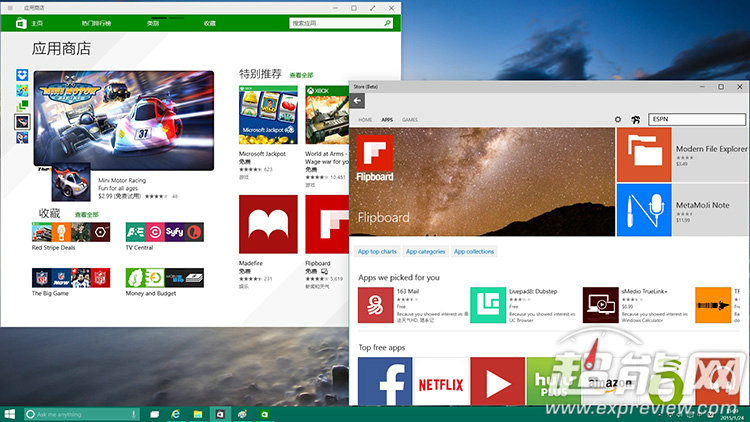This screenshot has height=422, width=750.
Task: Open the Madefire app tile
Action: (x=267, y=225)
